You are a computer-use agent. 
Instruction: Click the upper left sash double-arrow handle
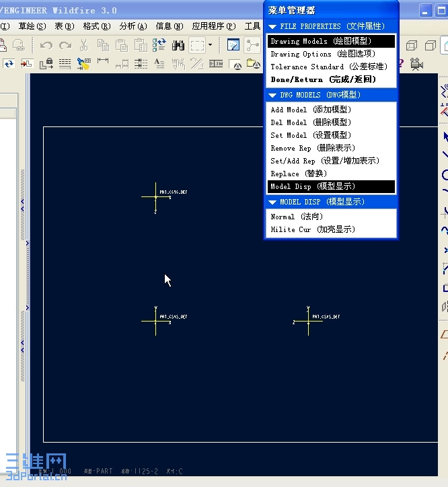click(x=22, y=205)
